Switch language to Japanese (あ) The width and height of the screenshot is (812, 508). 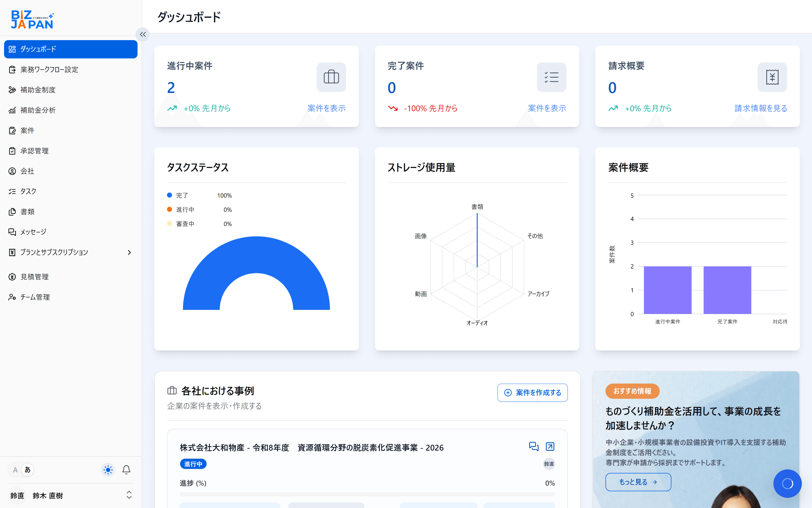tap(27, 470)
